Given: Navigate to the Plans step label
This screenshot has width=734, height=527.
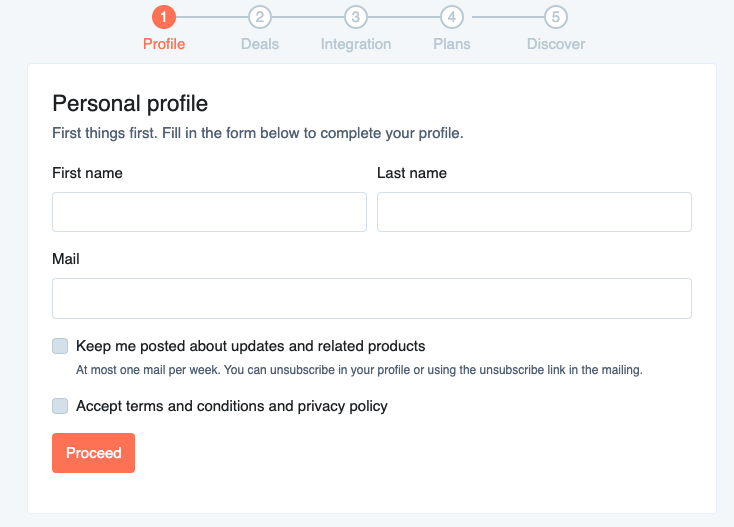Looking at the screenshot, I should point(452,44).
